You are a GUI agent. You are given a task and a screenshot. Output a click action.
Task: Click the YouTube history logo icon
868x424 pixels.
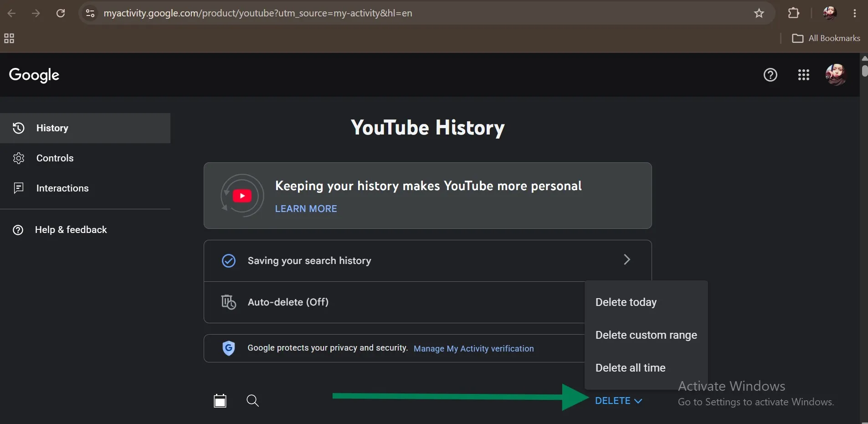(x=242, y=196)
